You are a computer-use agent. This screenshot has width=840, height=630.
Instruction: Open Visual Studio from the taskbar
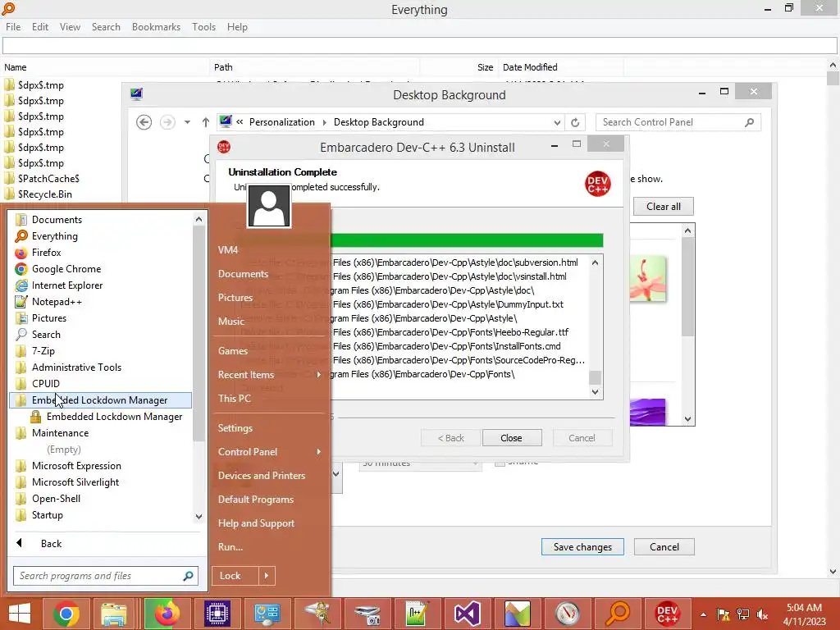tap(467, 614)
